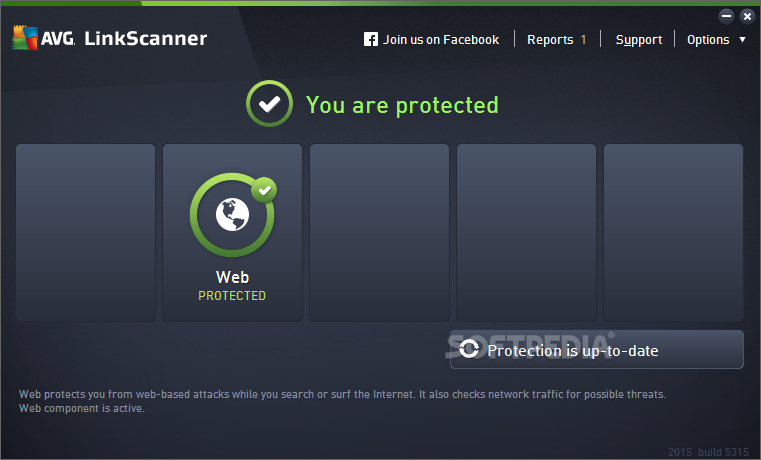The image size is (761, 460).
Task: Click the Protection is up-to-date button
Action: coord(596,349)
